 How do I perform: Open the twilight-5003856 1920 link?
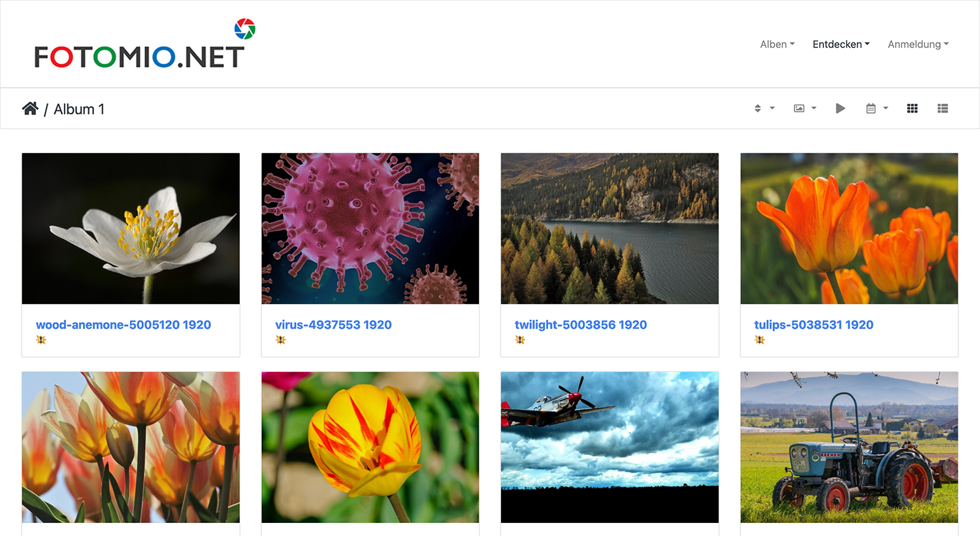(581, 325)
